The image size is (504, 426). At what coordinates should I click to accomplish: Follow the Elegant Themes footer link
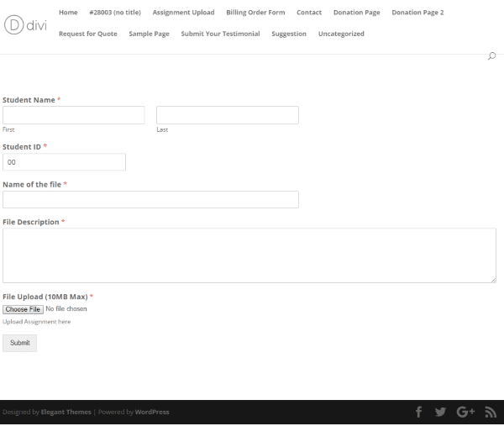coord(66,413)
